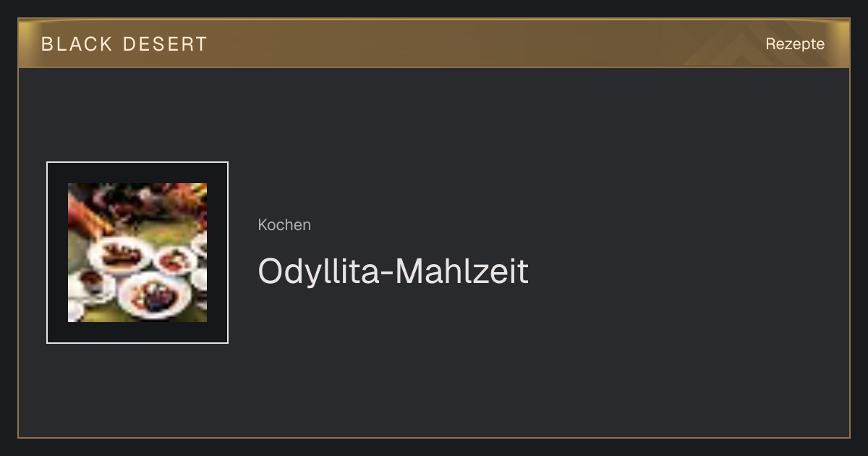Image resolution: width=868 pixels, height=456 pixels.
Task: Open the Odyllita-Mahlzeit food thumbnail
Action: pos(137,253)
